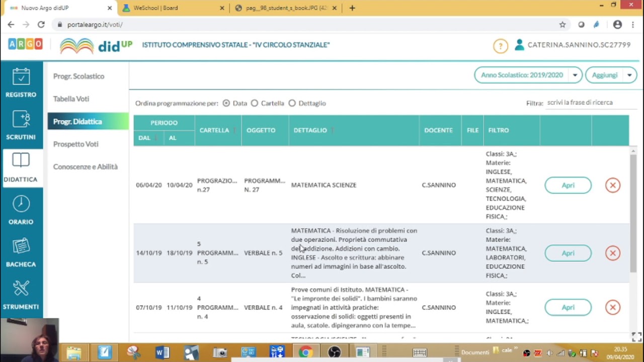
Task: Open the Strumenti section
Action: (21, 295)
